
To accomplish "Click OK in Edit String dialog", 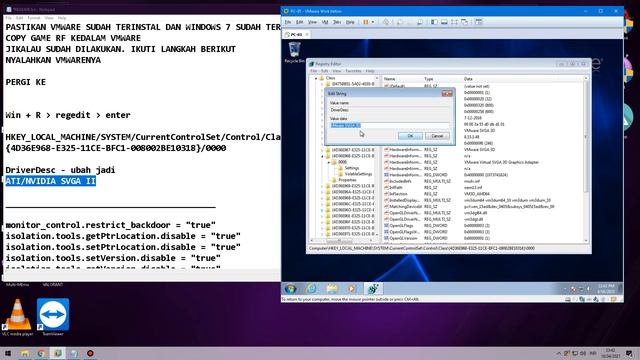I will point(410,136).
